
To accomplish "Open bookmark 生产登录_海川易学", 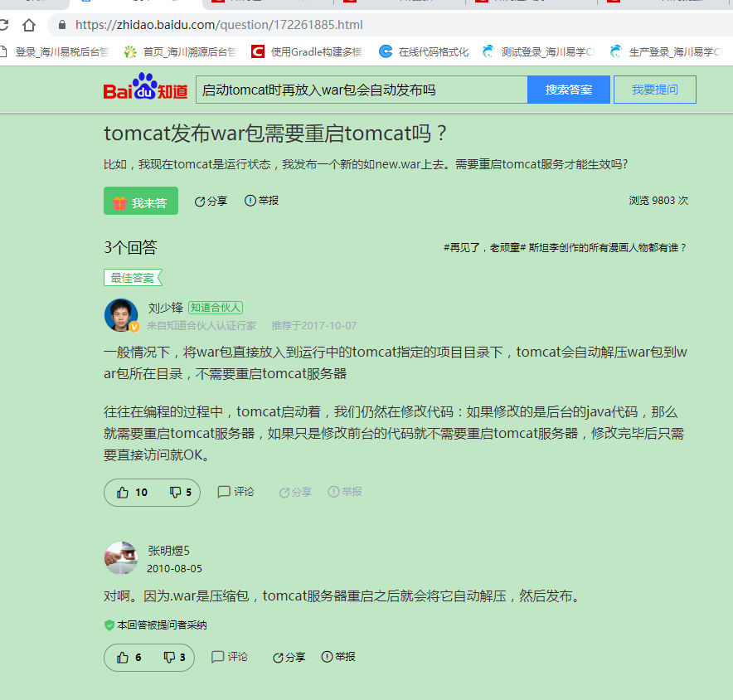I will point(667,52).
